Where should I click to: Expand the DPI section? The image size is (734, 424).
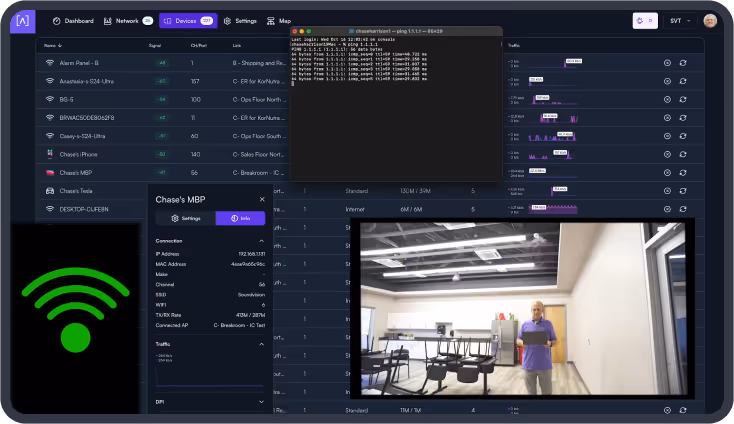click(x=261, y=402)
